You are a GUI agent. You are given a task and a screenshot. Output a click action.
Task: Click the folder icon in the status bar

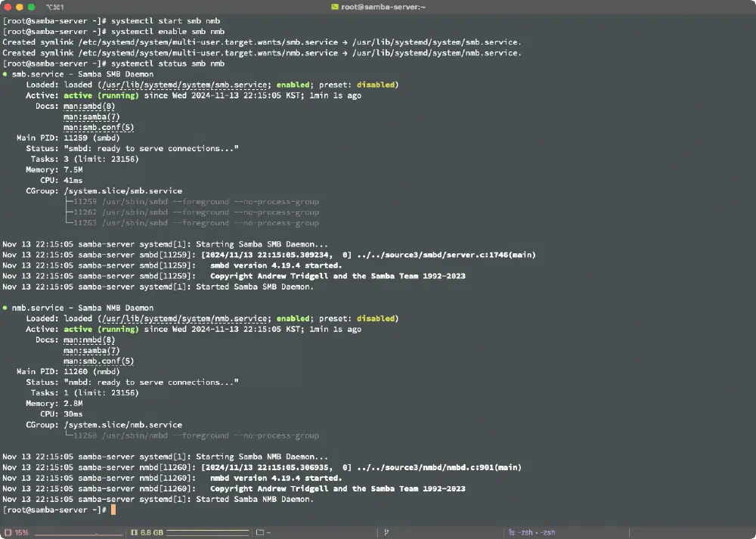[260, 532]
